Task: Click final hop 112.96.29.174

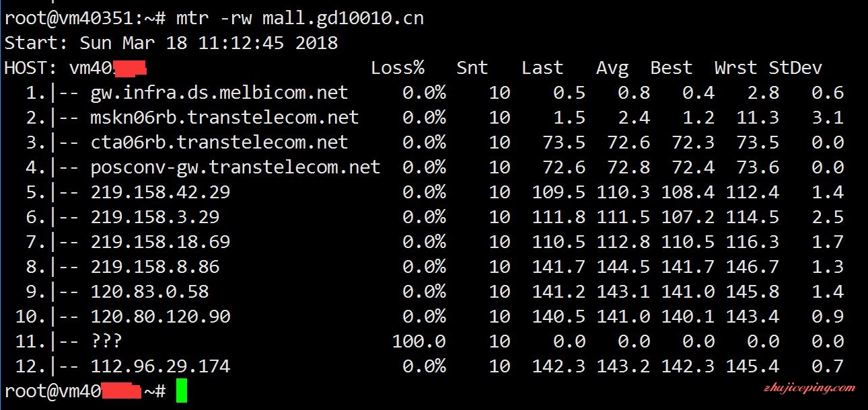Action: (x=160, y=366)
